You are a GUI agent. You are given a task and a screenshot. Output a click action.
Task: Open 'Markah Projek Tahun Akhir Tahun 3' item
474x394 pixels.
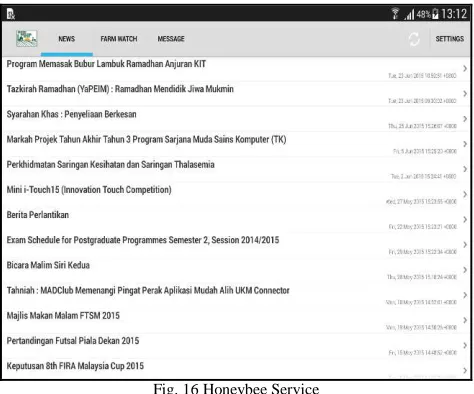point(146,139)
